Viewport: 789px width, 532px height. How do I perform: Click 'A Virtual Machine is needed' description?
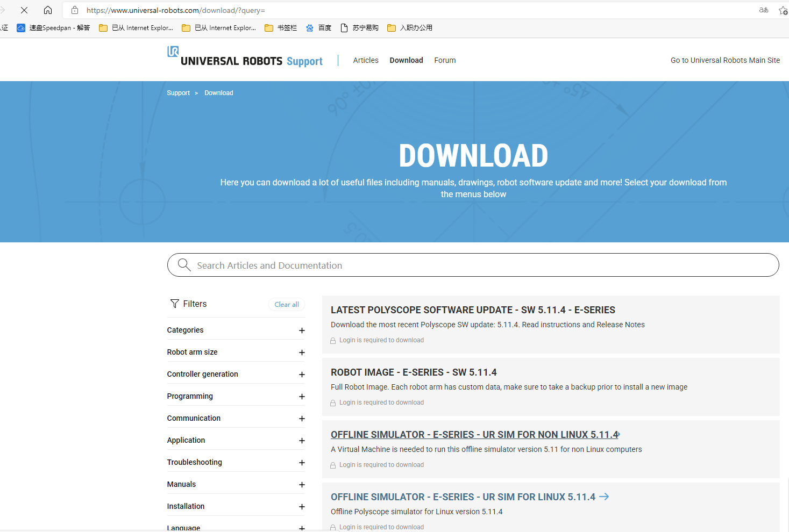tap(486, 449)
